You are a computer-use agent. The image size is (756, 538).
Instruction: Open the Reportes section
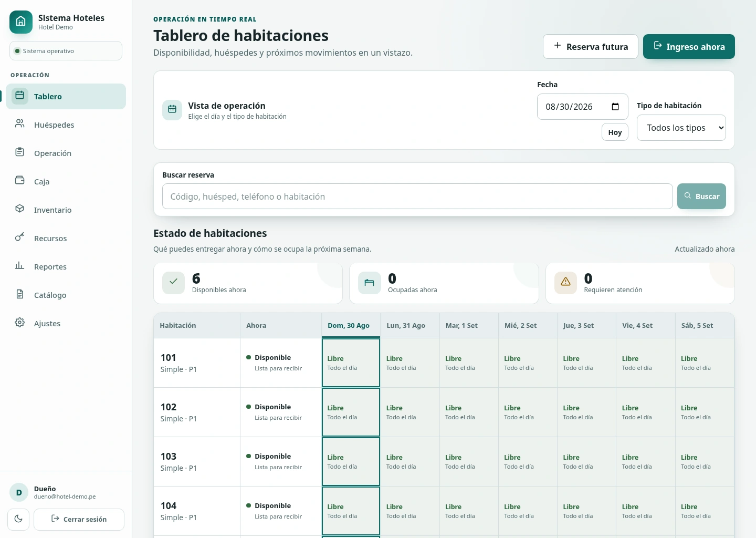coord(66,266)
